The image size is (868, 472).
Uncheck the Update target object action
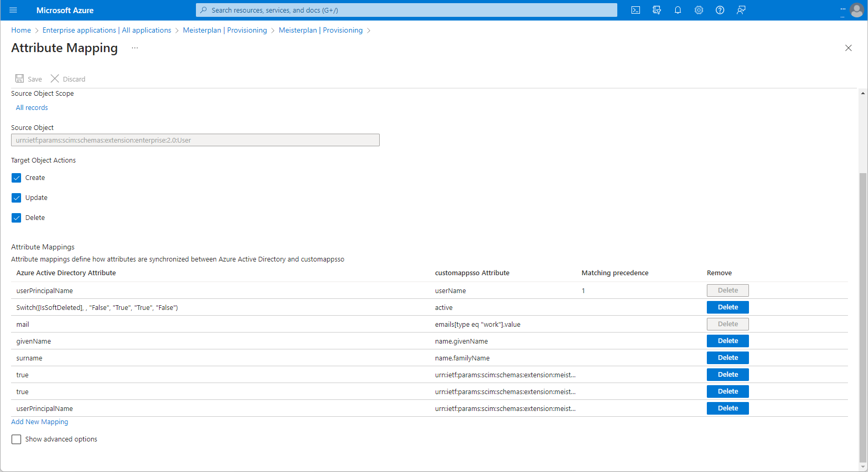click(x=16, y=198)
